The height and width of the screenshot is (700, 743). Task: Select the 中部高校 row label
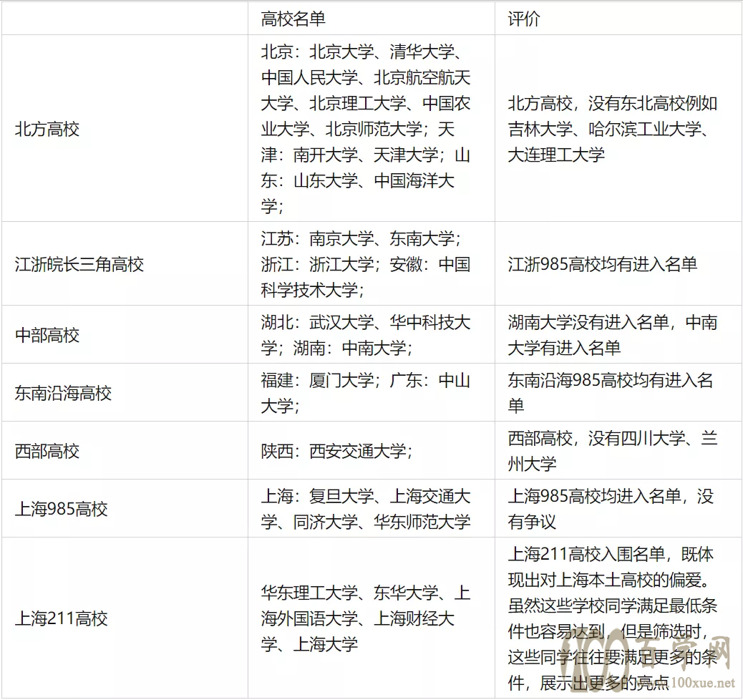pos(47,335)
